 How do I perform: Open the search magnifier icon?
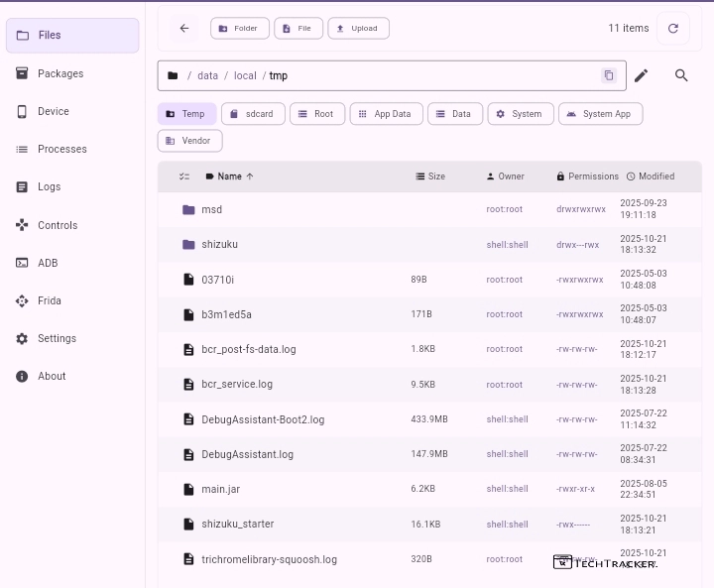coord(681,75)
